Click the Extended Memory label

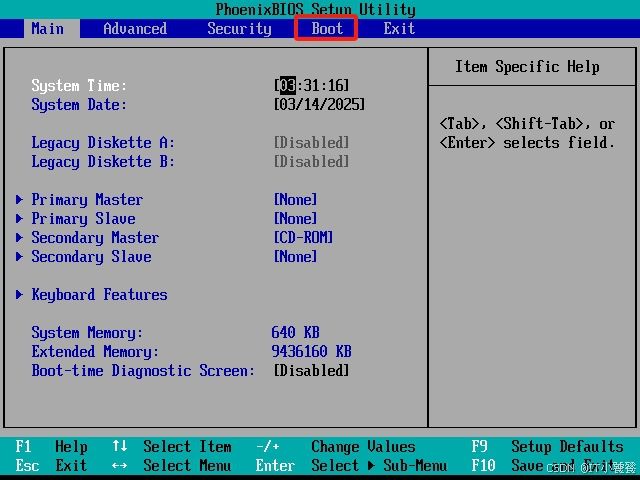pos(95,352)
